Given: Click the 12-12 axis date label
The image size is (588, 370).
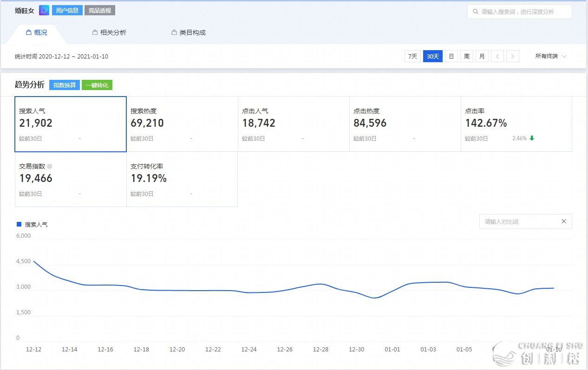Looking at the screenshot, I should pyautogui.click(x=33, y=350).
